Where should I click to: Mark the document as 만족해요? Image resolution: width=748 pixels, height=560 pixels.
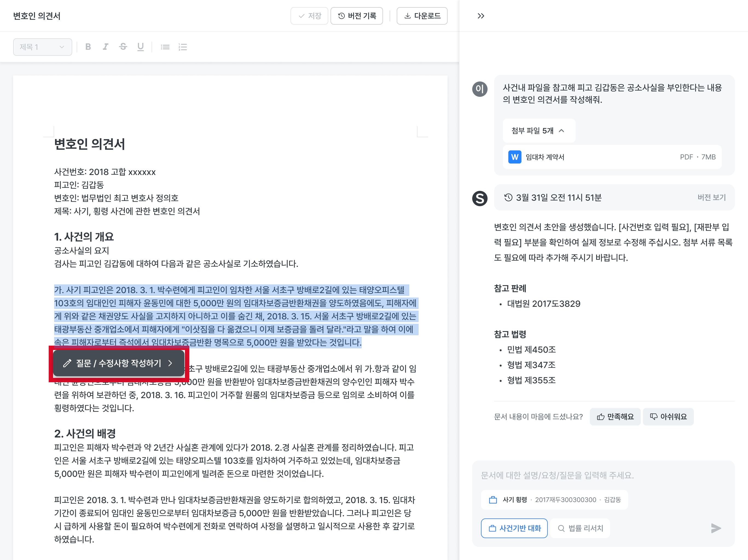(x=615, y=416)
